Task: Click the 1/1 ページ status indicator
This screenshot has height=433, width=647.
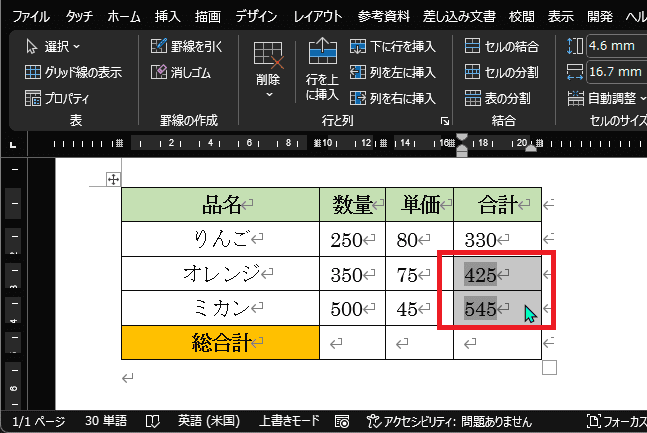Action: pos(39,421)
